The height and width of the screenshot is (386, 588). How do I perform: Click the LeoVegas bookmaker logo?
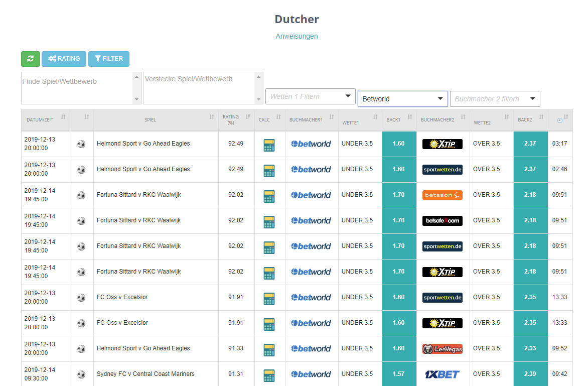[442, 349]
